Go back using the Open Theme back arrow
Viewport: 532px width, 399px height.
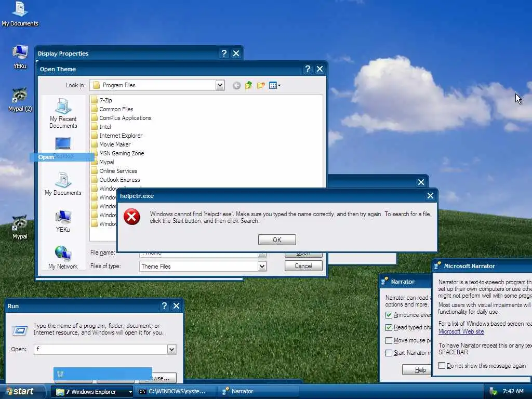[x=236, y=86]
